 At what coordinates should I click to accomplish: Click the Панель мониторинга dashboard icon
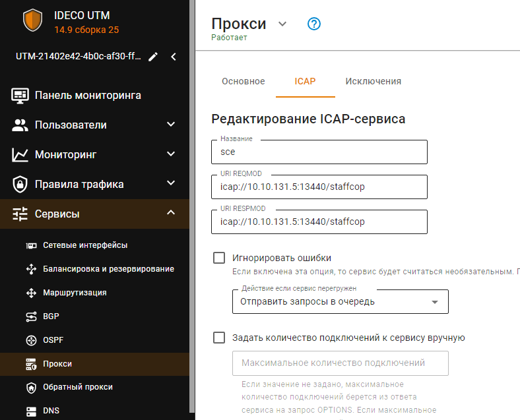pyautogui.click(x=20, y=95)
